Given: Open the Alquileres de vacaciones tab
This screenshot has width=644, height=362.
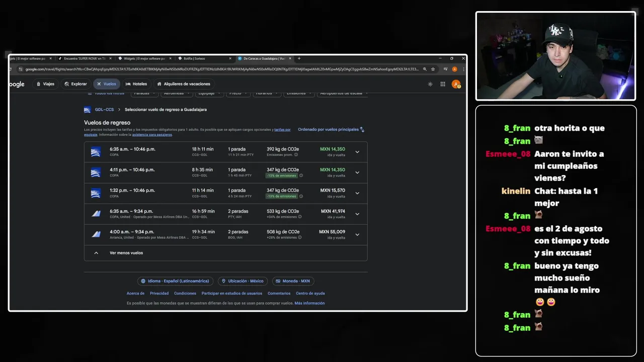Looking at the screenshot, I should [184, 84].
